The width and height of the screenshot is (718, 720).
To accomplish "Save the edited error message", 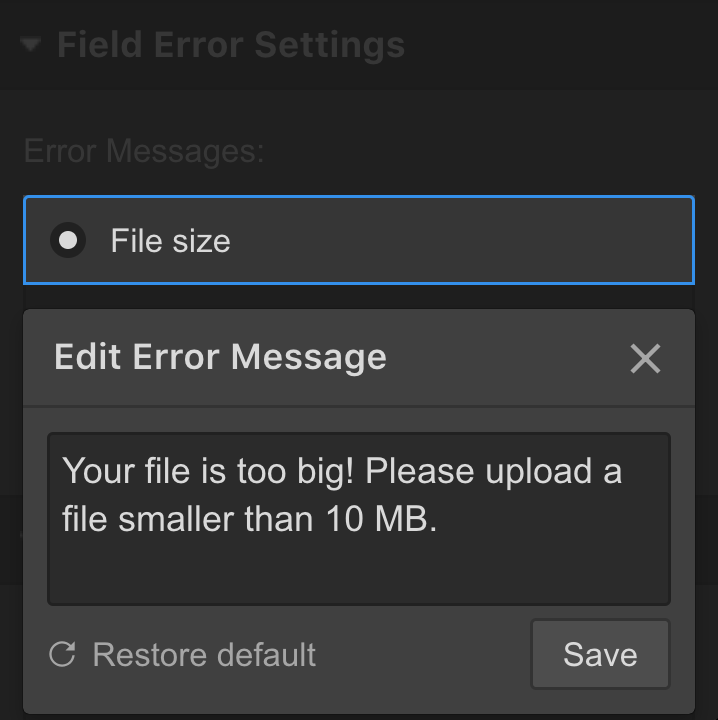I will 600,655.
